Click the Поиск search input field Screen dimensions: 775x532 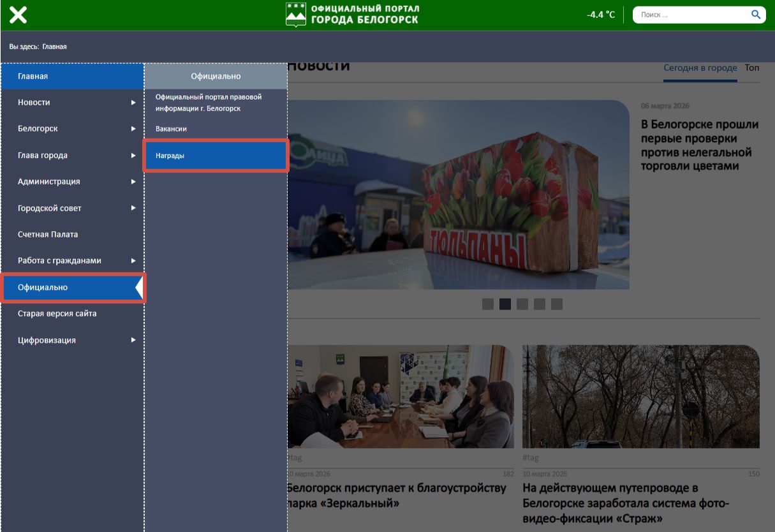689,15
